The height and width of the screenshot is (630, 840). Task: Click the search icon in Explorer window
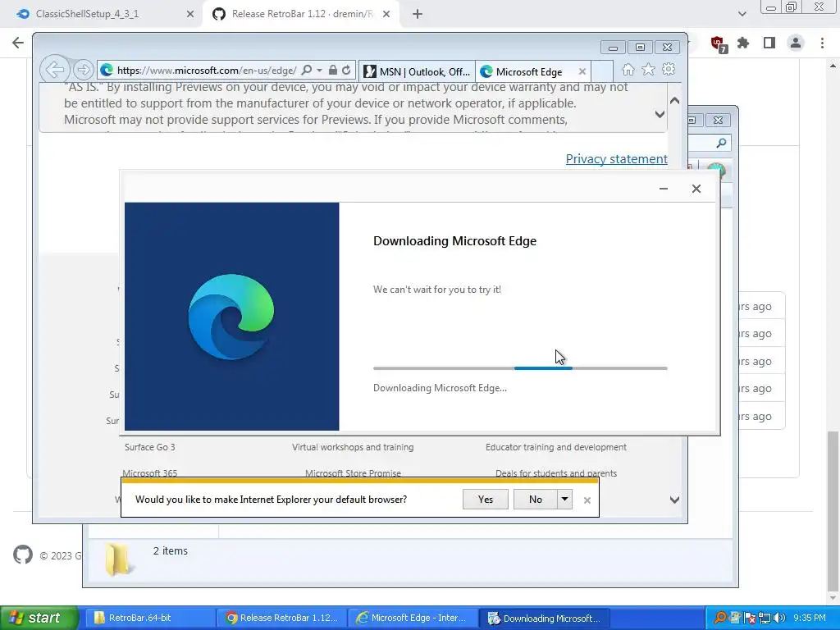pos(721,143)
